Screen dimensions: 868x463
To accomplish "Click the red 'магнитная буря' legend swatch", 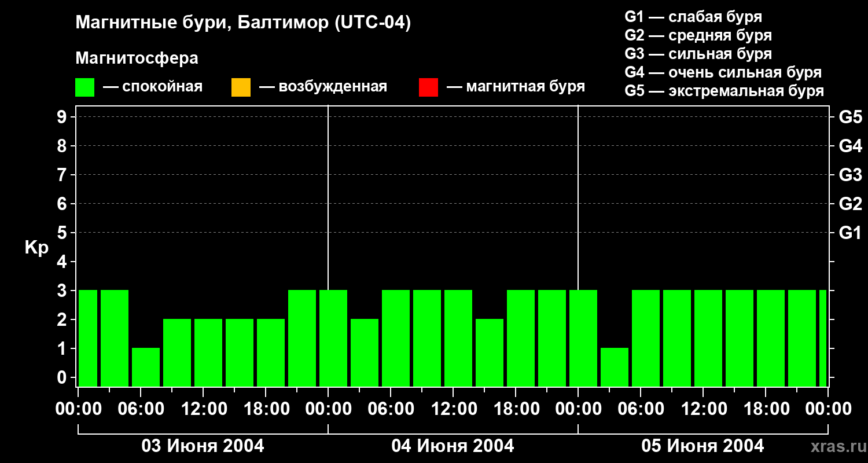I will pos(428,87).
